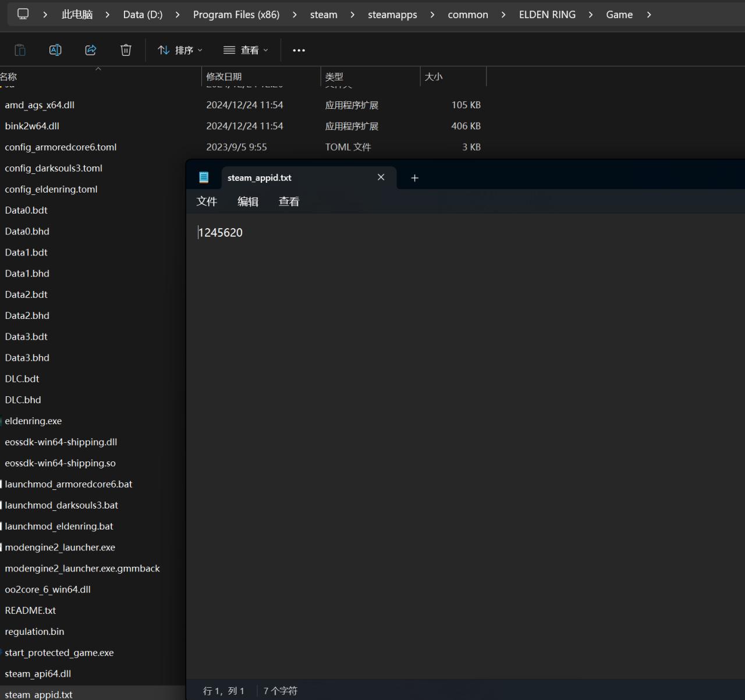Select file README.txt
745x700 pixels.
(30, 610)
